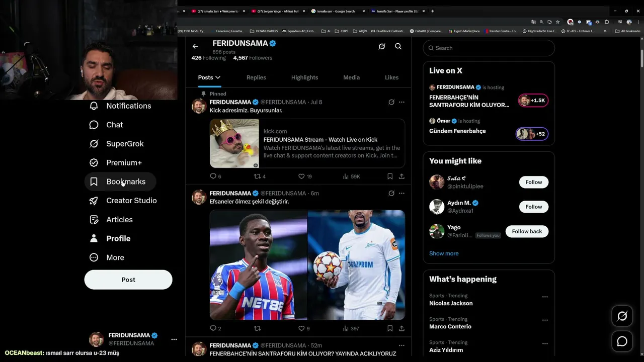644x362 pixels.
Task: View analytics of the 'Efsaneler ölmez' post
Action: click(351, 328)
